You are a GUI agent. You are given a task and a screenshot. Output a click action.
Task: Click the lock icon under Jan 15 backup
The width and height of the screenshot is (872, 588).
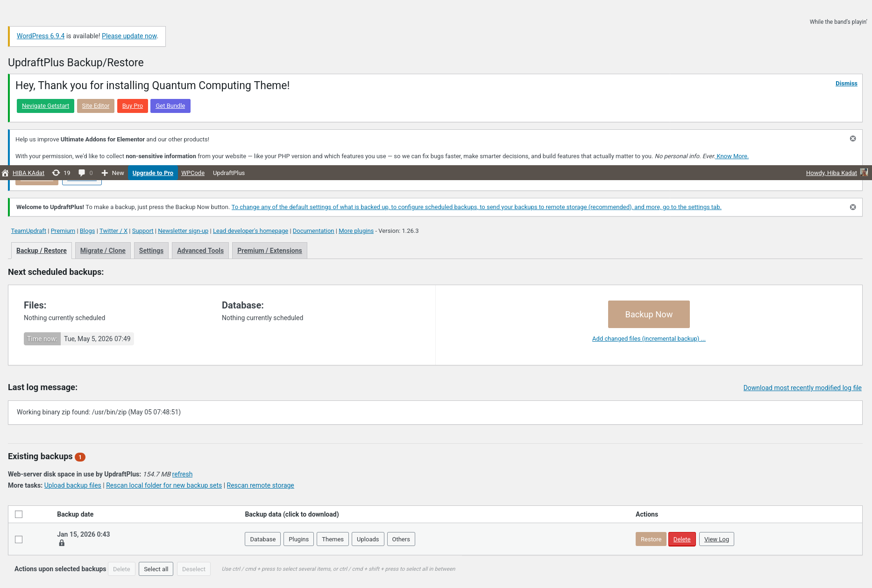click(62, 543)
